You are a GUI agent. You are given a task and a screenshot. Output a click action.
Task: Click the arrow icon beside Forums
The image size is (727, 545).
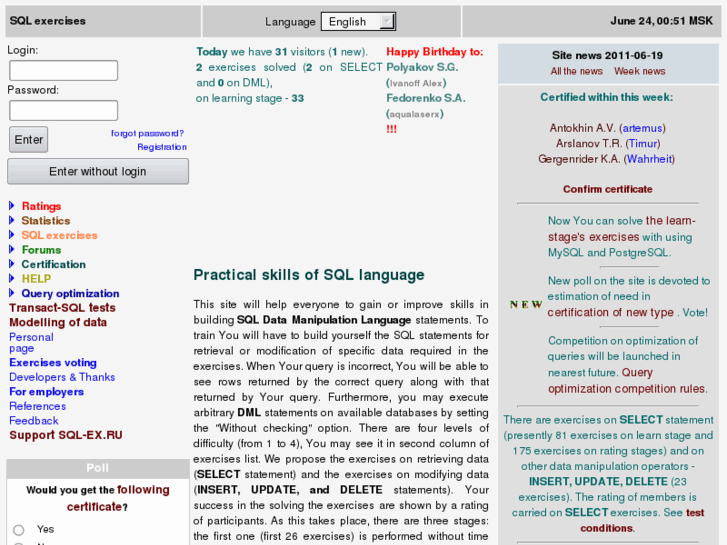click(12, 250)
